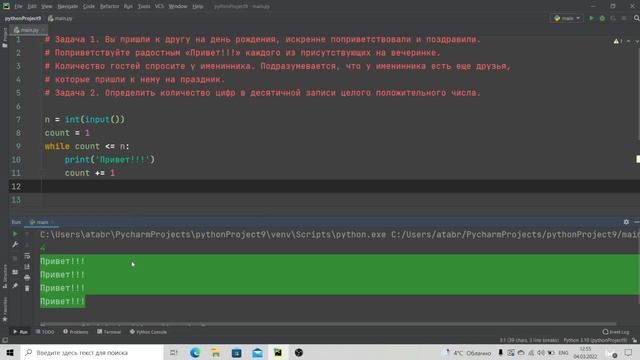640x360 pixels.
Task: Click the pin tab icon in Run panel
Action: coord(15,286)
